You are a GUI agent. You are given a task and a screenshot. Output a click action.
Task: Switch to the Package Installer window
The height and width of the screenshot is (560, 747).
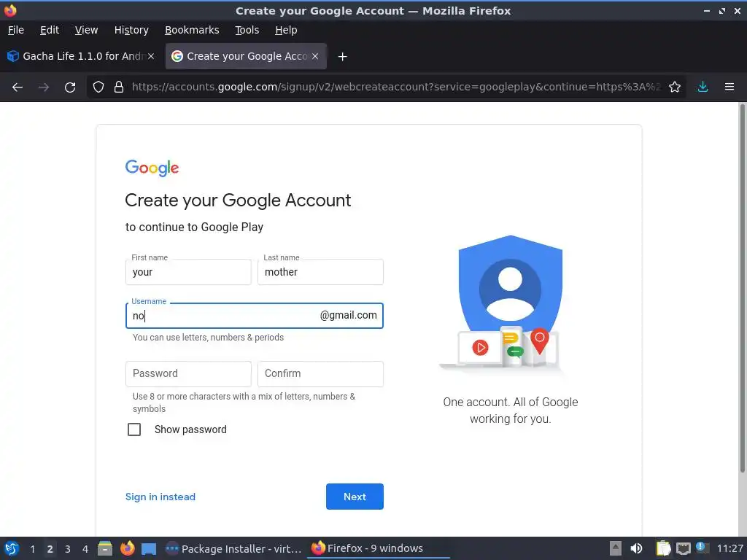[x=233, y=548]
